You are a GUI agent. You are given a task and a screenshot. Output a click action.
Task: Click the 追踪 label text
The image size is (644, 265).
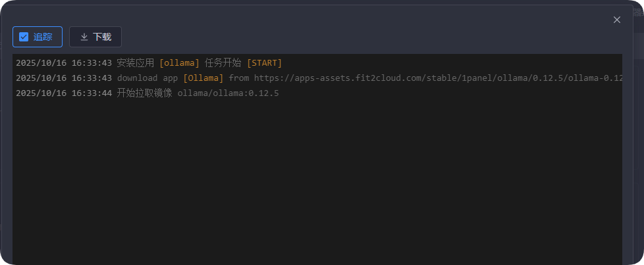point(43,37)
